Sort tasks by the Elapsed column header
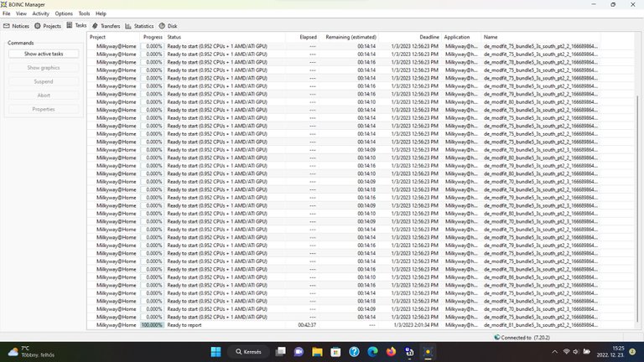 click(x=302, y=37)
